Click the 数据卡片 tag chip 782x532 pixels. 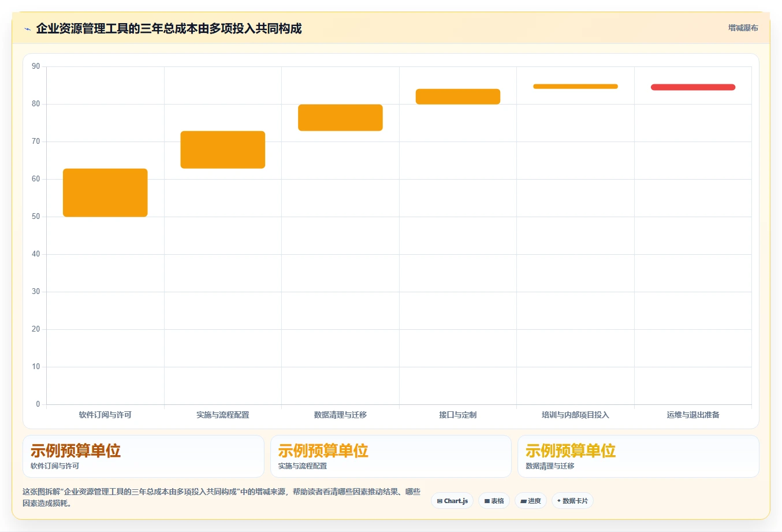[x=572, y=501]
